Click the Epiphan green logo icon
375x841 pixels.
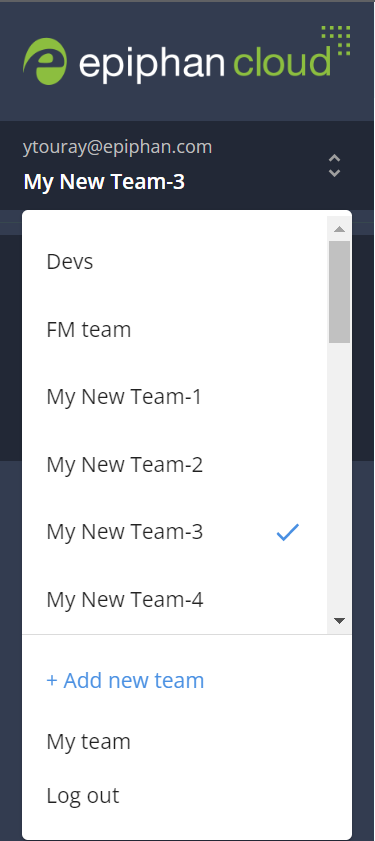point(45,61)
